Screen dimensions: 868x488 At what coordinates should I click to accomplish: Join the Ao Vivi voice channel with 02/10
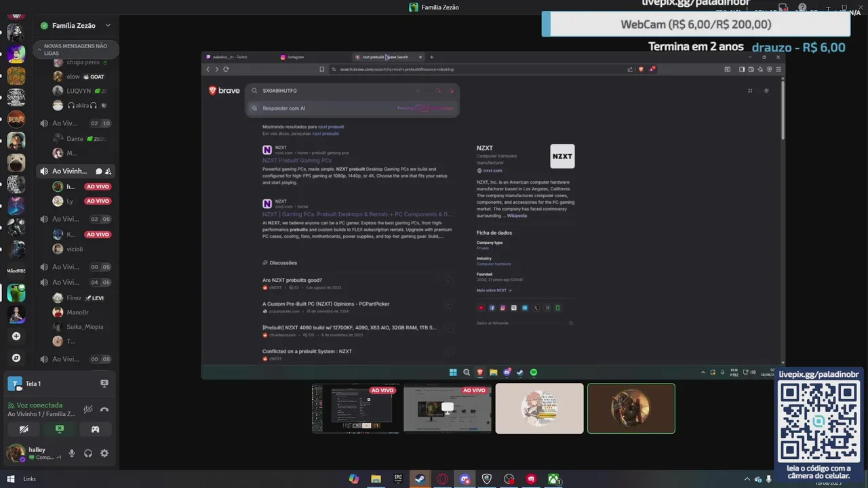point(75,123)
